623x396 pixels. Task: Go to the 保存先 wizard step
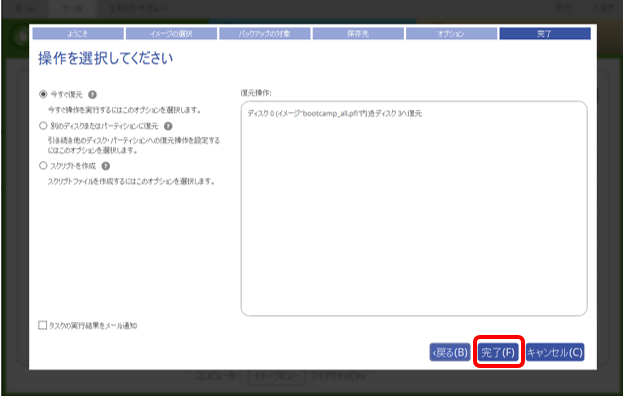(x=358, y=34)
